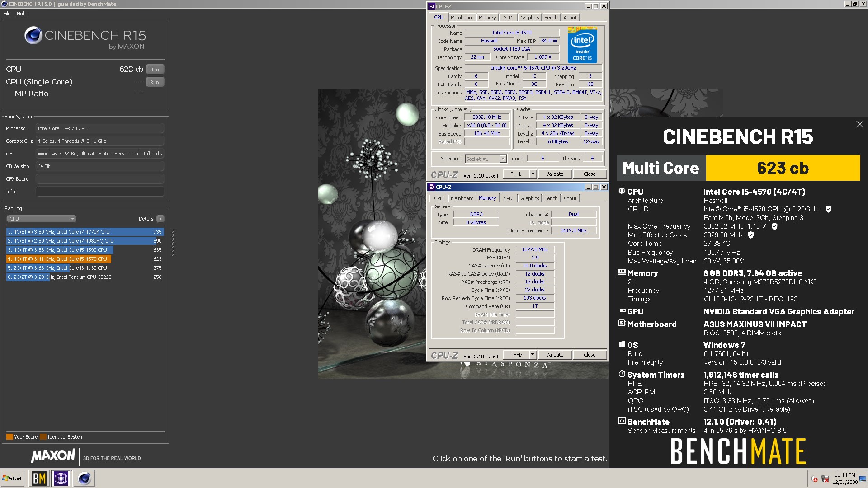Switch to Mainboard tab in top CPU-Z
The width and height of the screenshot is (868, 488).
click(x=462, y=18)
